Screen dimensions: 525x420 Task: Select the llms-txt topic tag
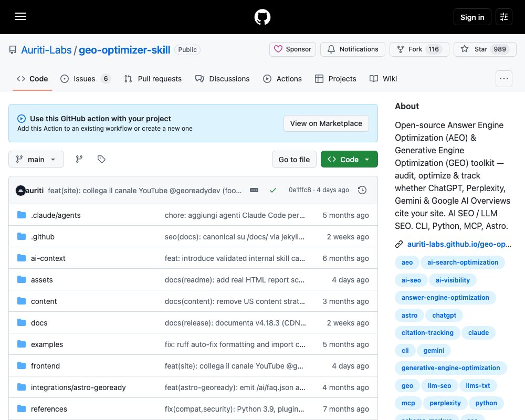pos(478,385)
